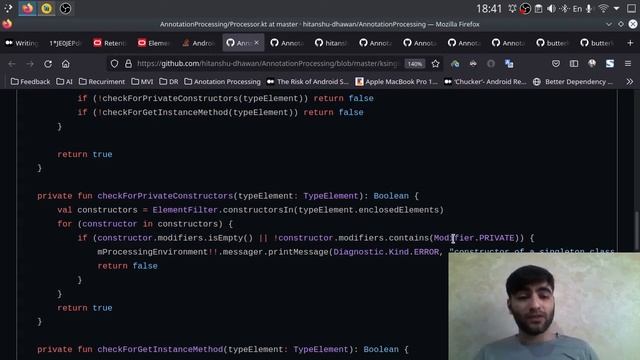The height and width of the screenshot is (360, 640).
Task: Open the KDE application launcher
Action: pyautogui.click(x=8, y=8)
